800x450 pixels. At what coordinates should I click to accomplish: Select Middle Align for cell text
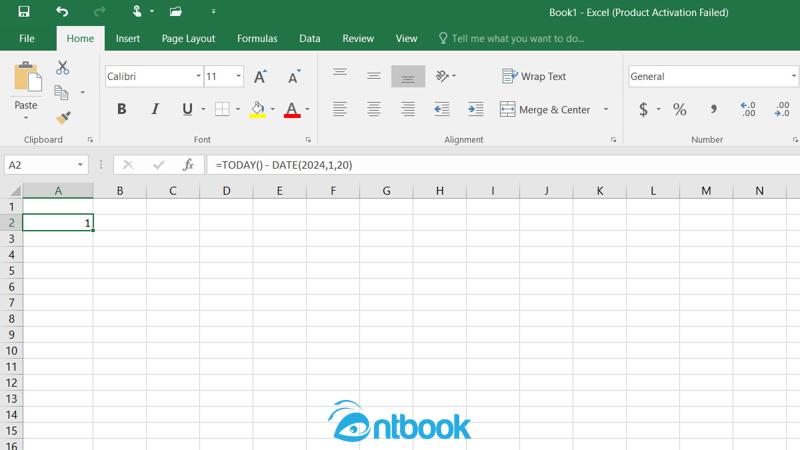click(374, 76)
